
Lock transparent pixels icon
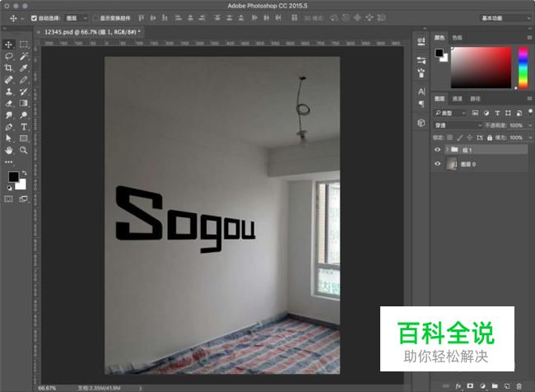pos(450,138)
